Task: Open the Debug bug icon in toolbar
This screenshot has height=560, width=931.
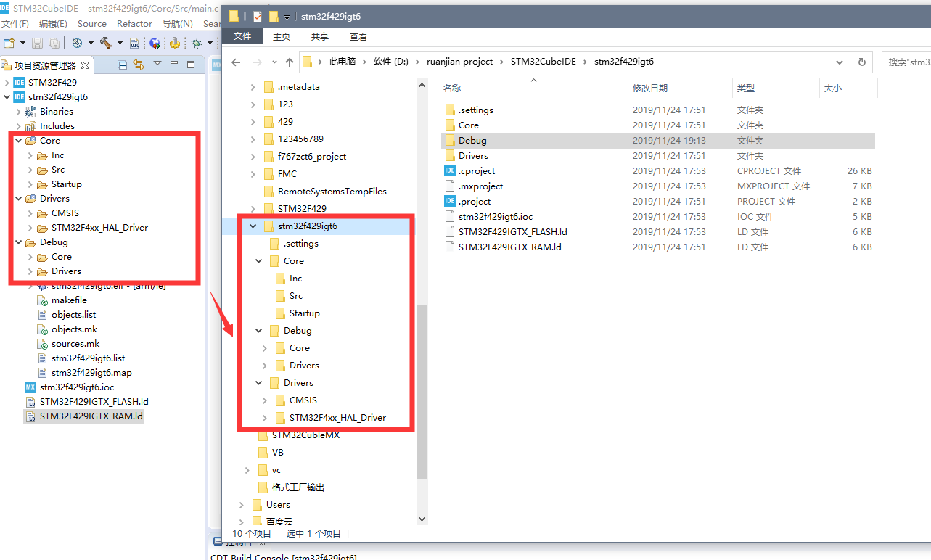Action: point(196,43)
